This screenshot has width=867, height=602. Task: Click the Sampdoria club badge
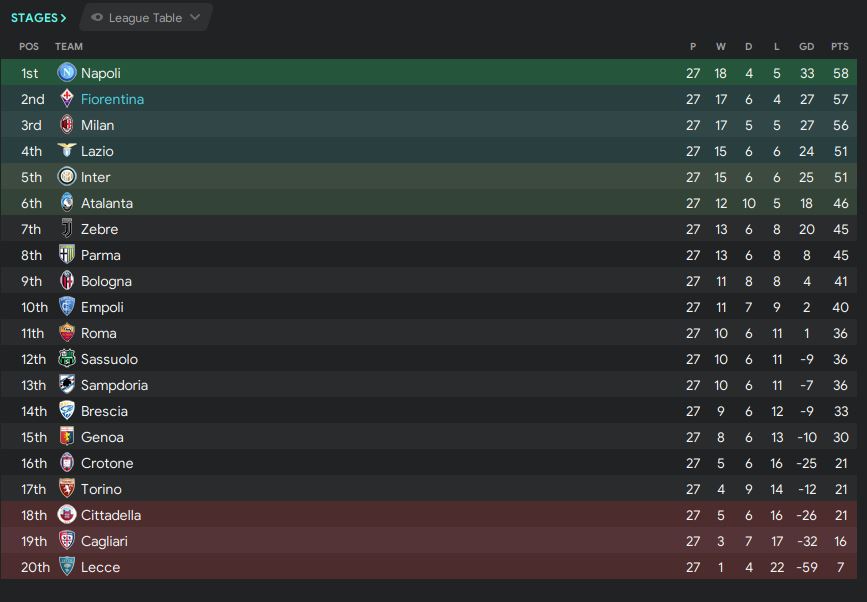[67, 385]
